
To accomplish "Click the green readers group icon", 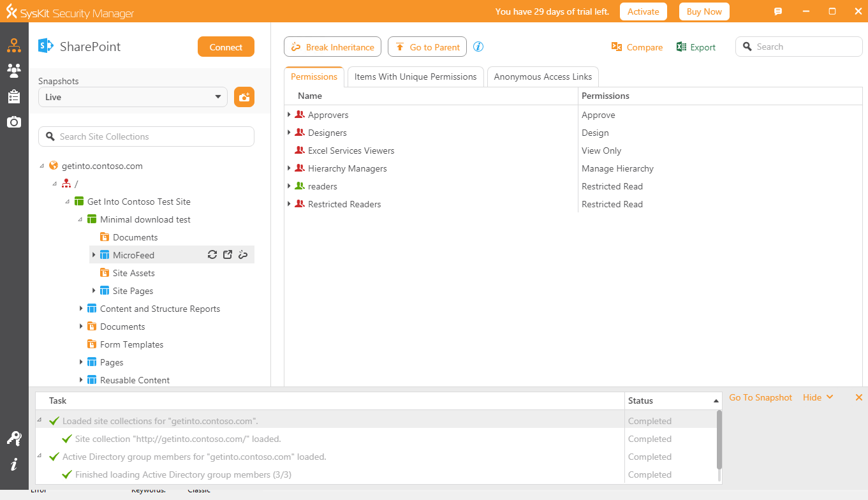I will coord(300,186).
